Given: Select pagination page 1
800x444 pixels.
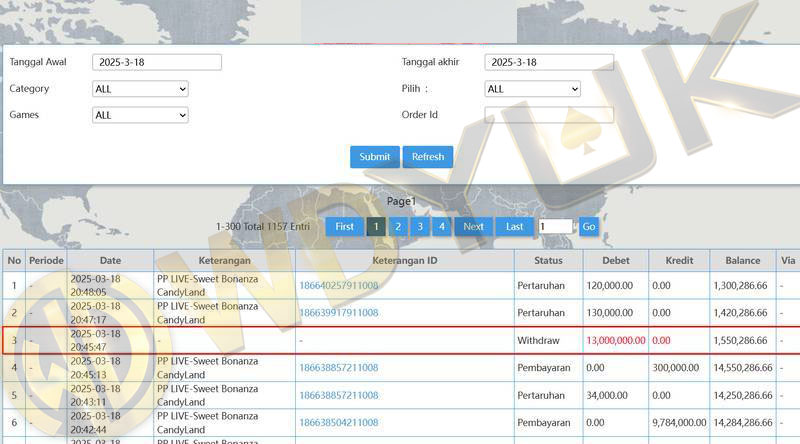Looking at the screenshot, I should click(376, 227).
